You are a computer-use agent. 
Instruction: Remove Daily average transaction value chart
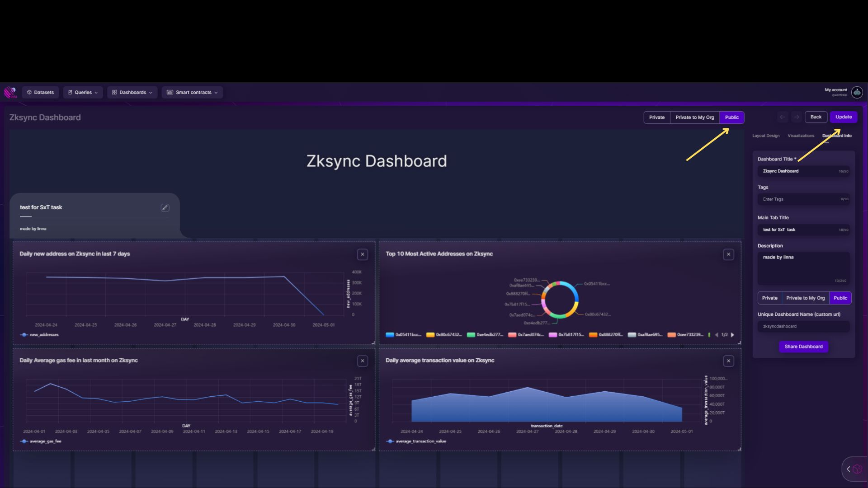tap(728, 361)
